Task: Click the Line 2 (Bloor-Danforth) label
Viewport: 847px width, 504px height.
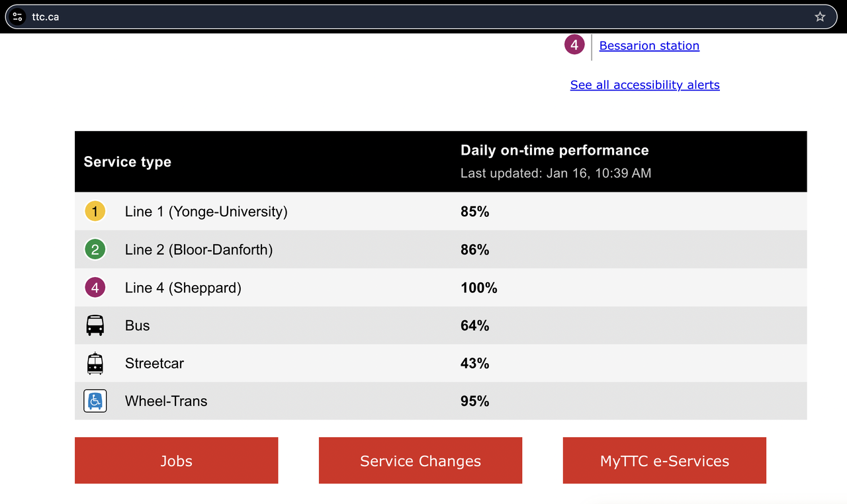Action: pyautogui.click(x=199, y=249)
